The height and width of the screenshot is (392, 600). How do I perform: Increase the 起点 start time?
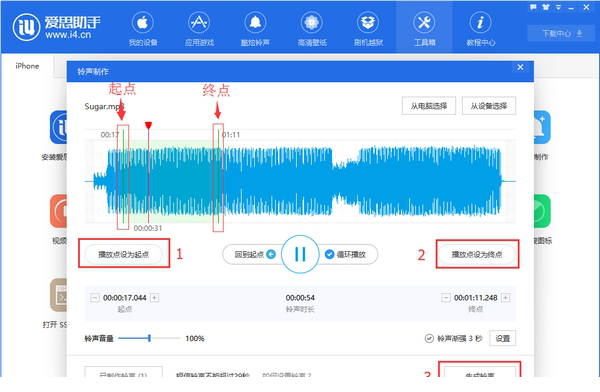pos(155,297)
